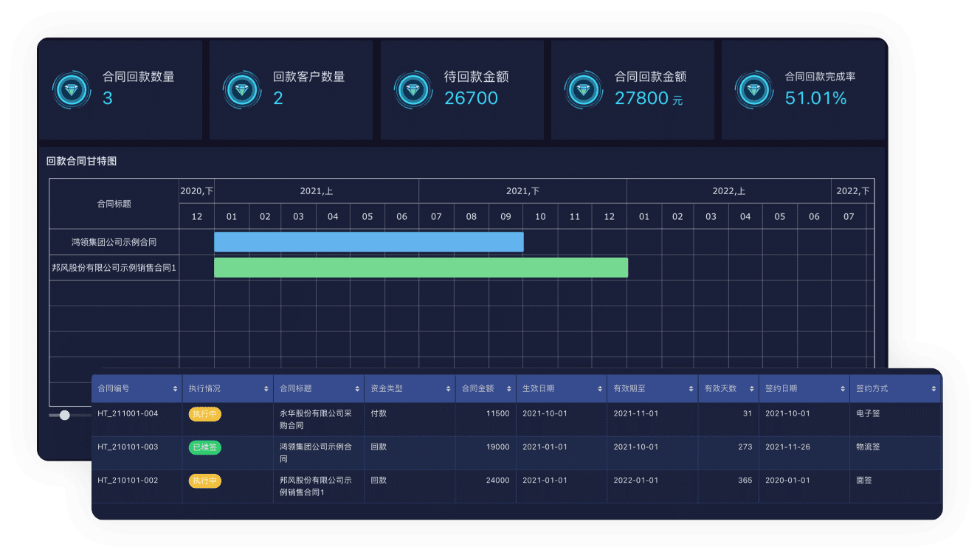The width and height of the screenshot is (980, 558).
Task: Click the diamond icon beside 待回款金额
Action: coord(413,90)
